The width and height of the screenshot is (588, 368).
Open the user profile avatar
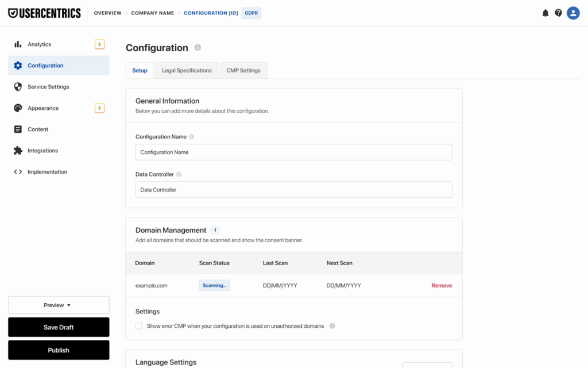572,13
